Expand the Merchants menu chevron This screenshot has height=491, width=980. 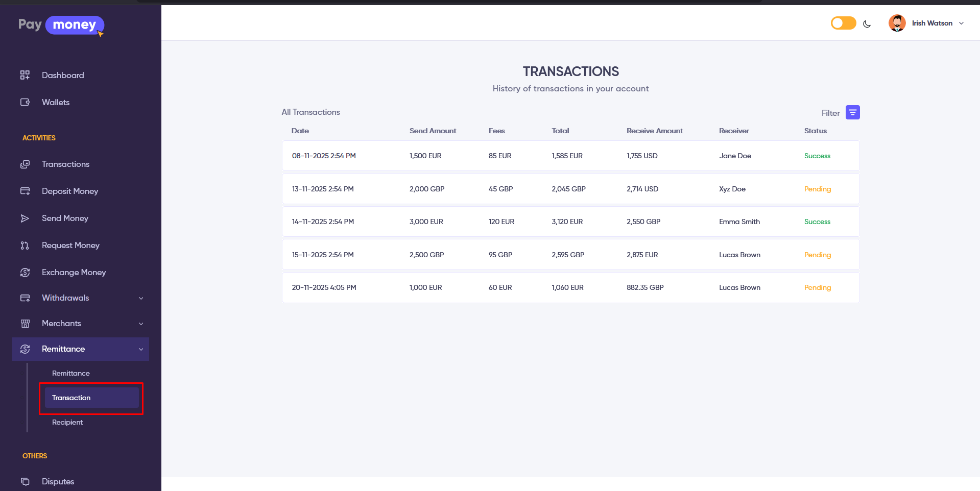click(141, 323)
